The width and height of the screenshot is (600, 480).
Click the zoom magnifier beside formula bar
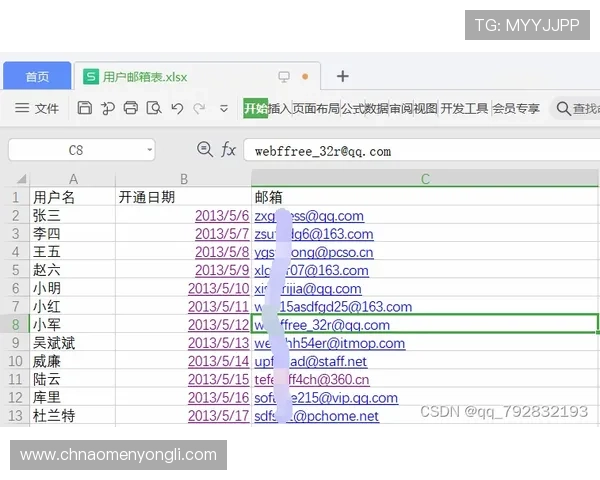pyautogui.click(x=205, y=150)
